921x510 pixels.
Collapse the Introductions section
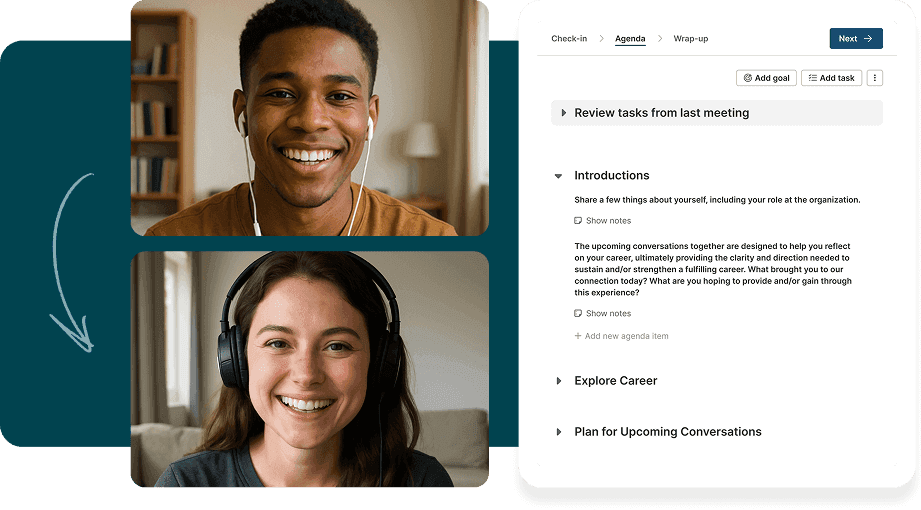(558, 176)
